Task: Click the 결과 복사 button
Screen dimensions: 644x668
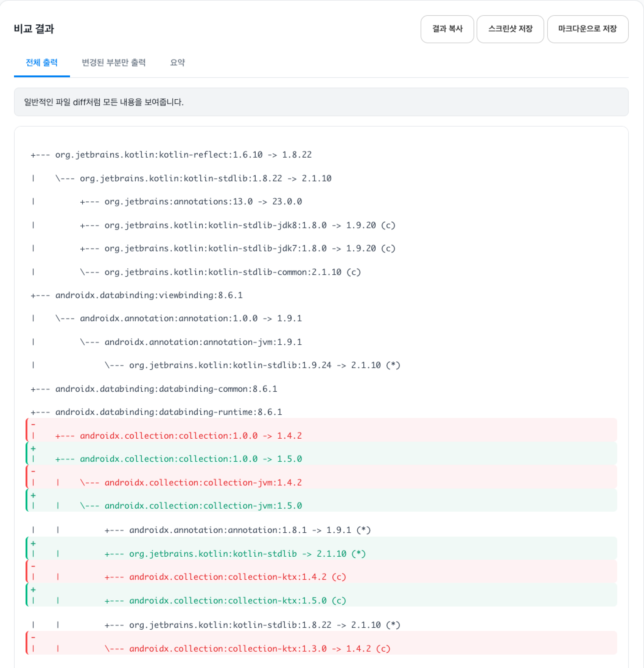Action: [x=447, y=29]
